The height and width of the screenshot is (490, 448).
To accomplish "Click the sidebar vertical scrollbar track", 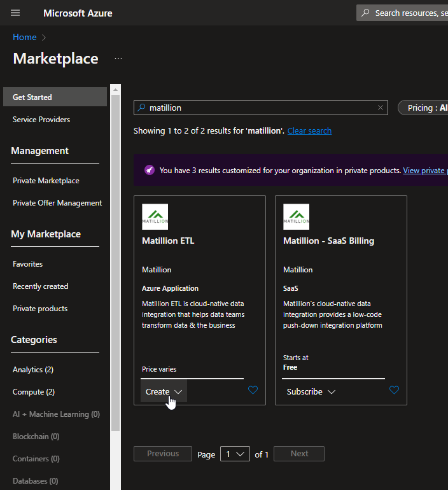I will pos(115,286).
